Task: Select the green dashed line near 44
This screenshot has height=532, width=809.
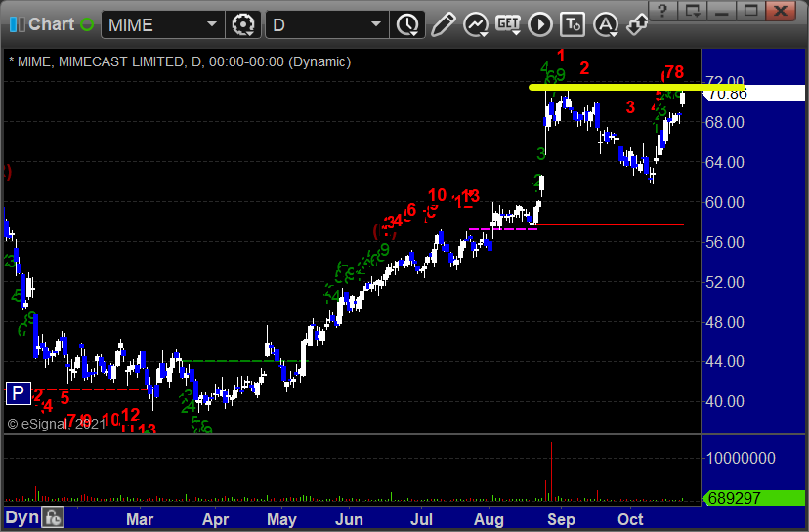Action: point(244,361)
